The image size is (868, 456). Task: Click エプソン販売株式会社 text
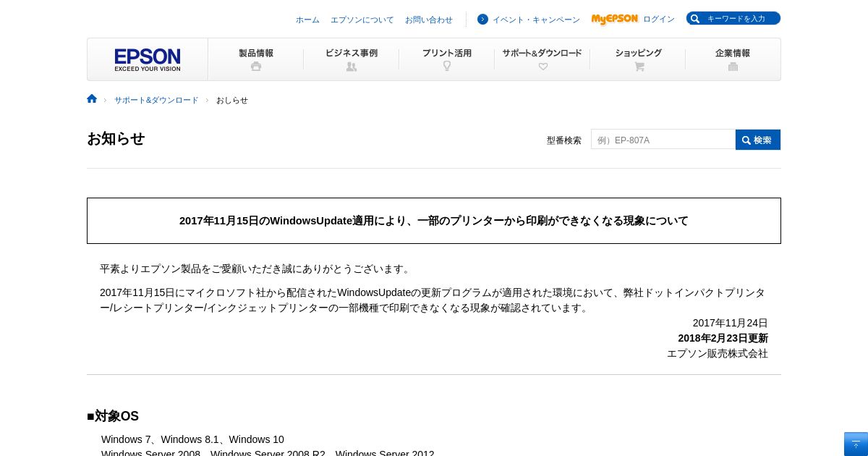[718, 353]
